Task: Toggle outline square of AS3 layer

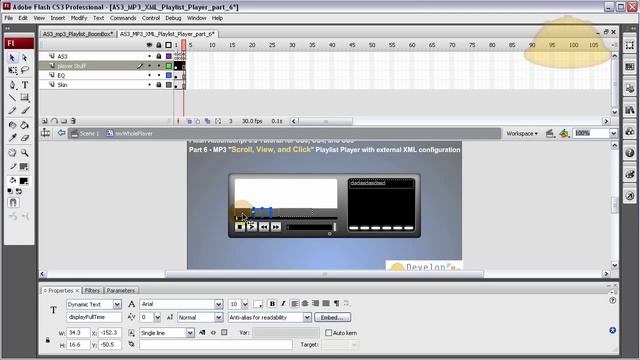Action: coord(169,56)
